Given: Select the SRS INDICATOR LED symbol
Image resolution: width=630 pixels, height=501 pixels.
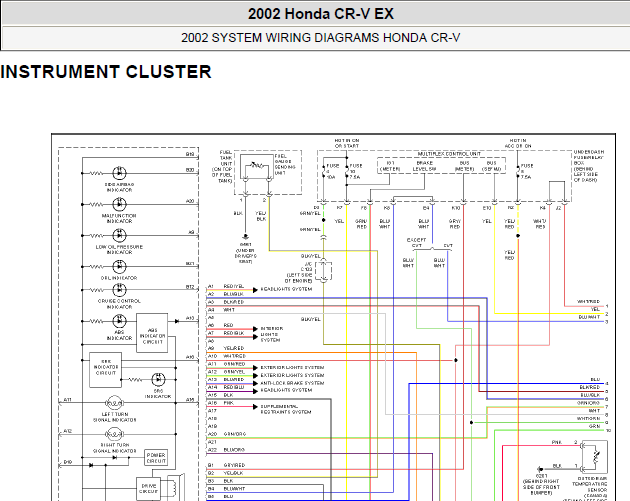Looking at the screenshot, I should pos(158,379).
